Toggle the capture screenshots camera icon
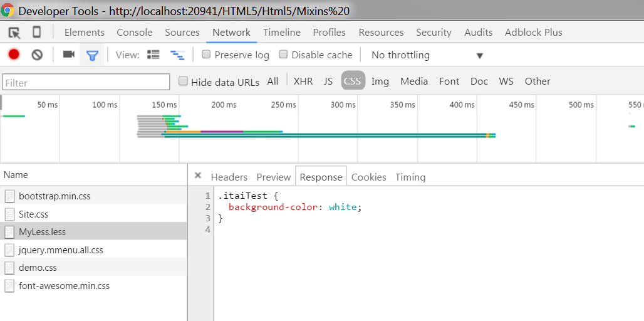644x321 pixels. tap(68, 55)
